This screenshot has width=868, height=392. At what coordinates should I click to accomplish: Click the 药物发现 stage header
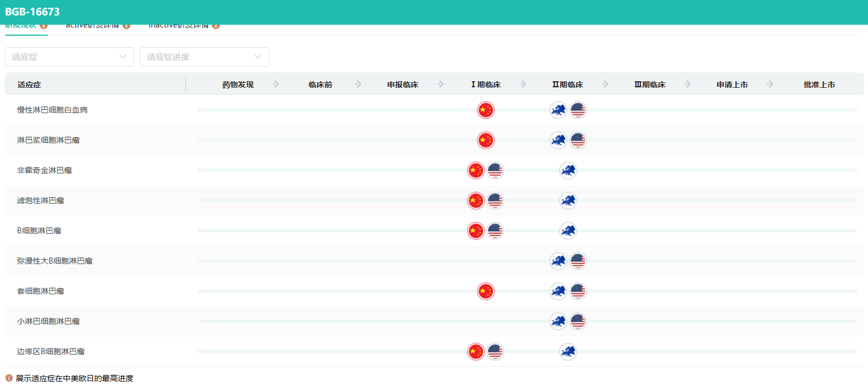pyautogui.click(x=238, y=85)
